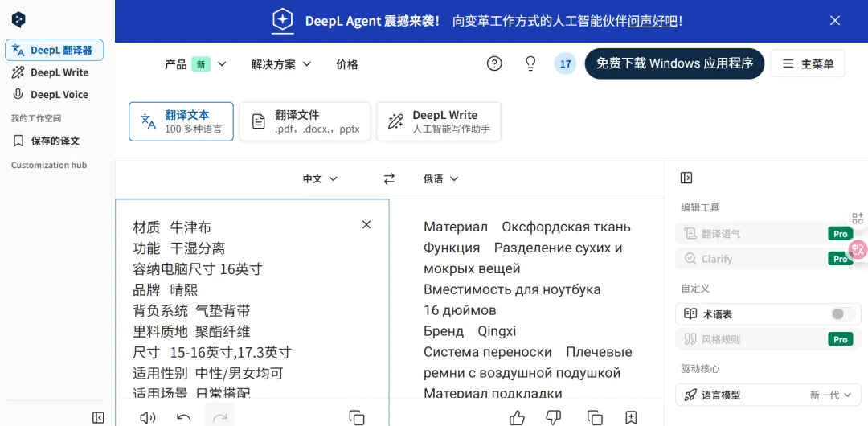Copy the Russian translation
The image size is (868, 426).
point(595,418)
